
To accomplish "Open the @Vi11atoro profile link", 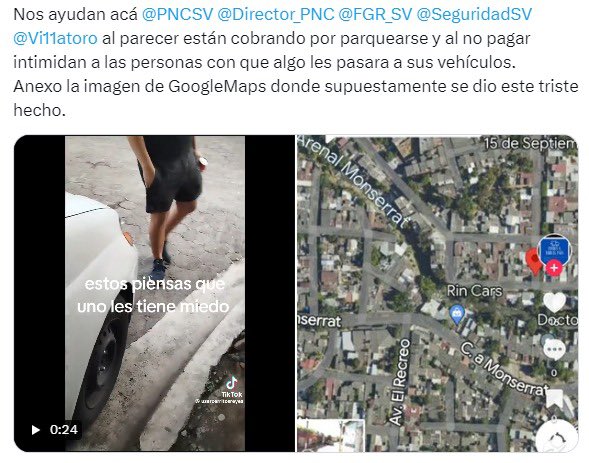I will (55, 38).
